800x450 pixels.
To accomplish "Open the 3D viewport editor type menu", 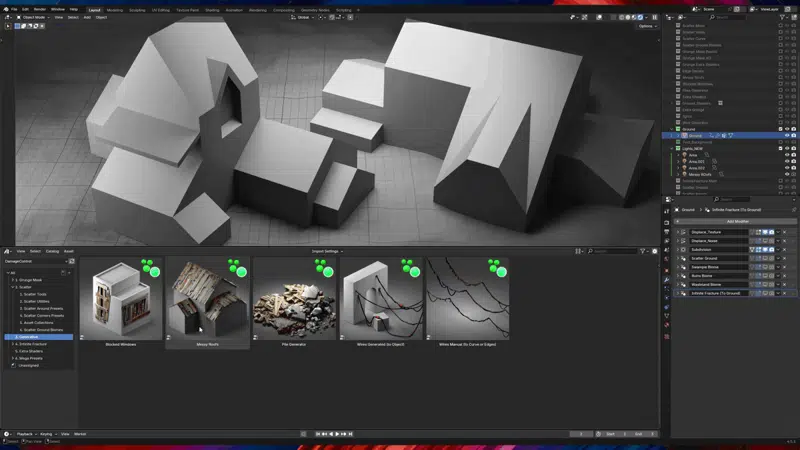I will tap(8, 17).
